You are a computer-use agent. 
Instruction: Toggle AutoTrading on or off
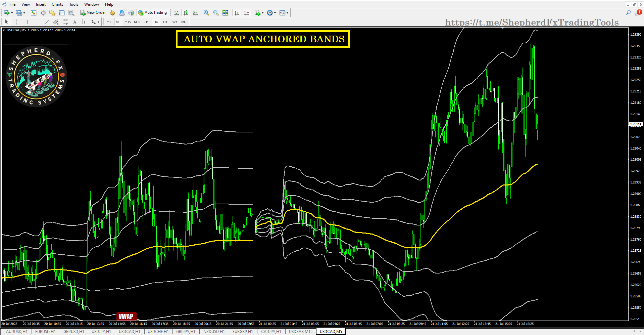click(153, 12)
